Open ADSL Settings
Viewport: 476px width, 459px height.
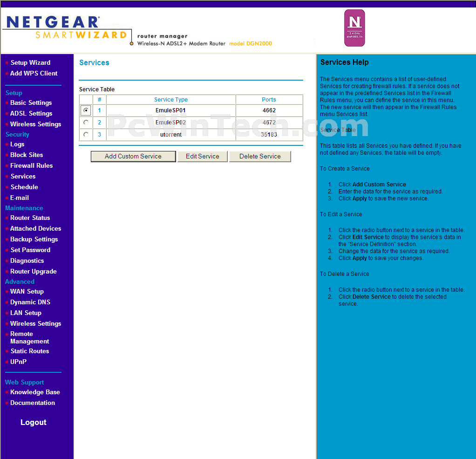point(31,113)
